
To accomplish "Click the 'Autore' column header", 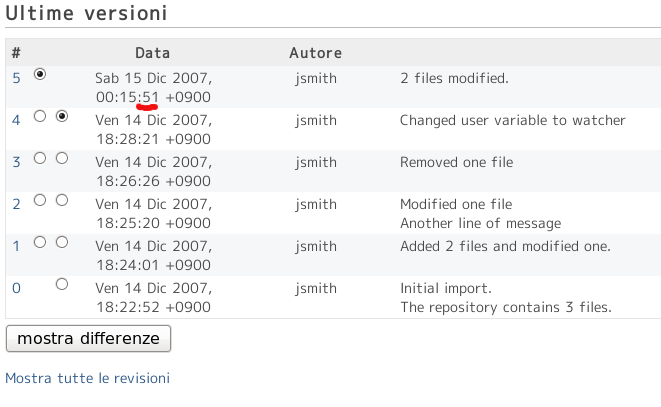I will pos(316,53).
